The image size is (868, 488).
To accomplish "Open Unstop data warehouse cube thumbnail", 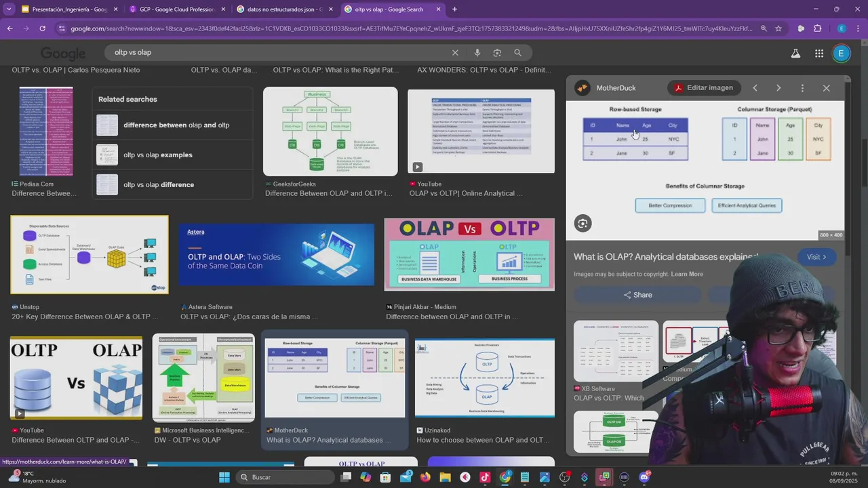I will (90, 255).
